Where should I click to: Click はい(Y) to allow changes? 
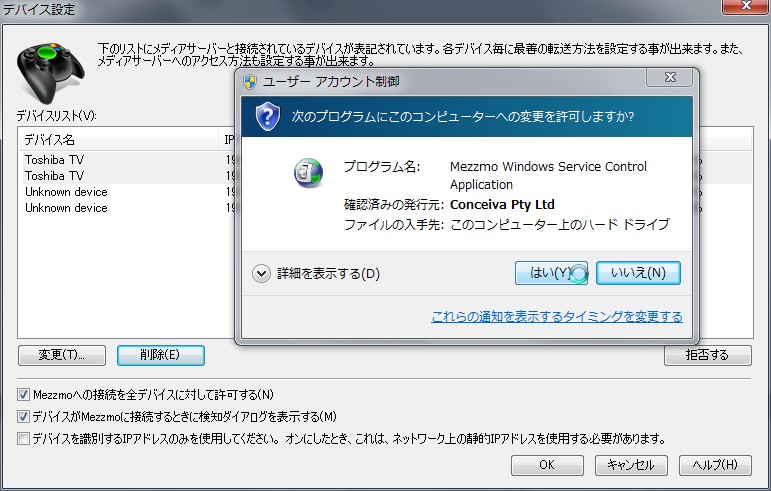tap(551, 273)
